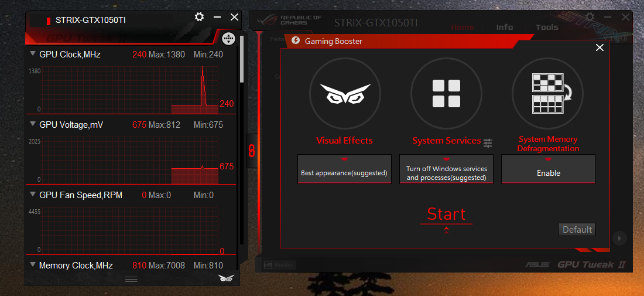Open monitor window settings gear
This screenshot has height=296, width=644.
pyautogui.click(x=199, y=17)
